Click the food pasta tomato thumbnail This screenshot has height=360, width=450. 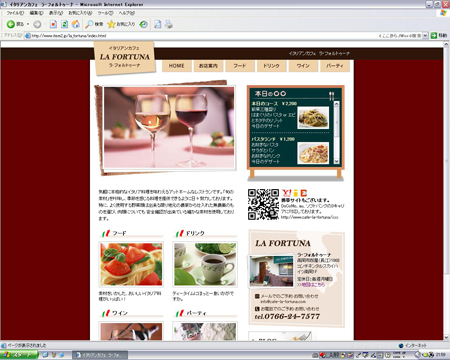click(131, 264)
